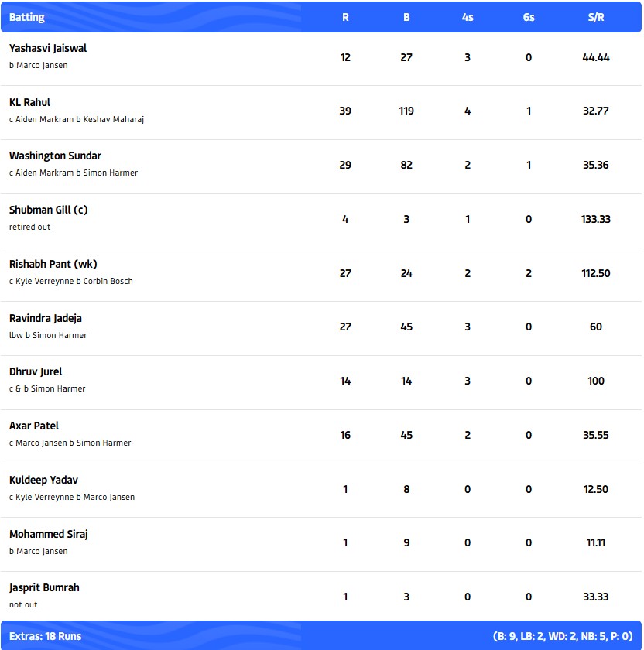
Task: Click Mohammed Siraj's name
Action: coord(49,534)
